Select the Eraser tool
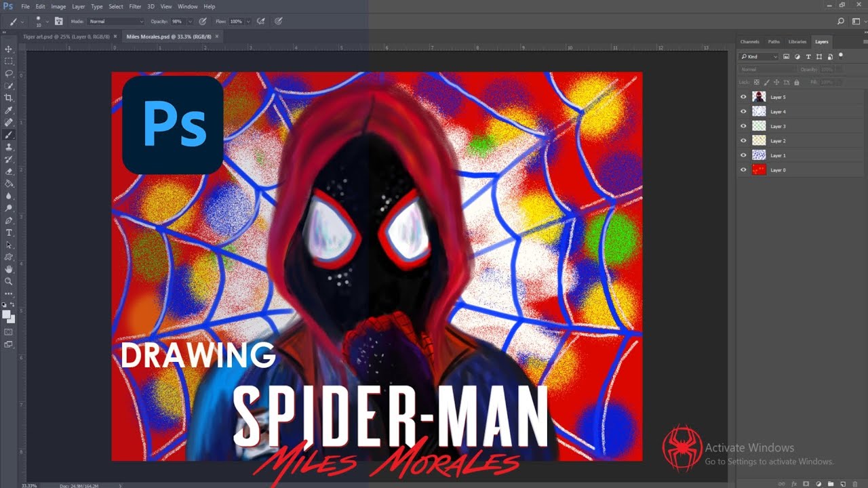The height and width of the screenshot is (488, 868). coord(9,171)
